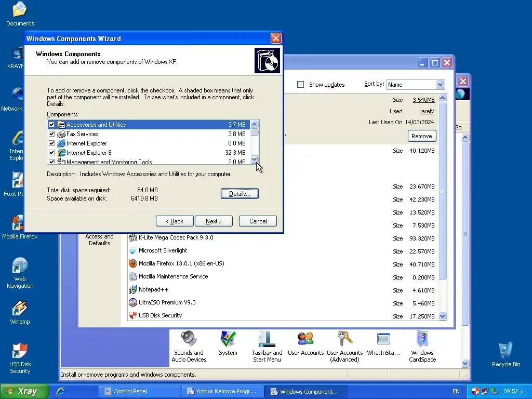Switch to Windows Components taskbar button
The image size is (532, 399).
click(x=306, y=391)
